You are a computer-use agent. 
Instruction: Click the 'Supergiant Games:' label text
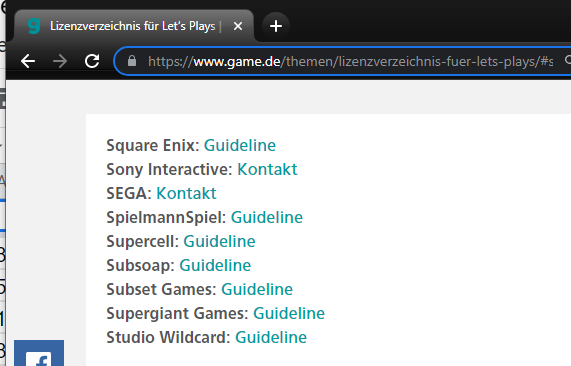click(x=177, y=314)
